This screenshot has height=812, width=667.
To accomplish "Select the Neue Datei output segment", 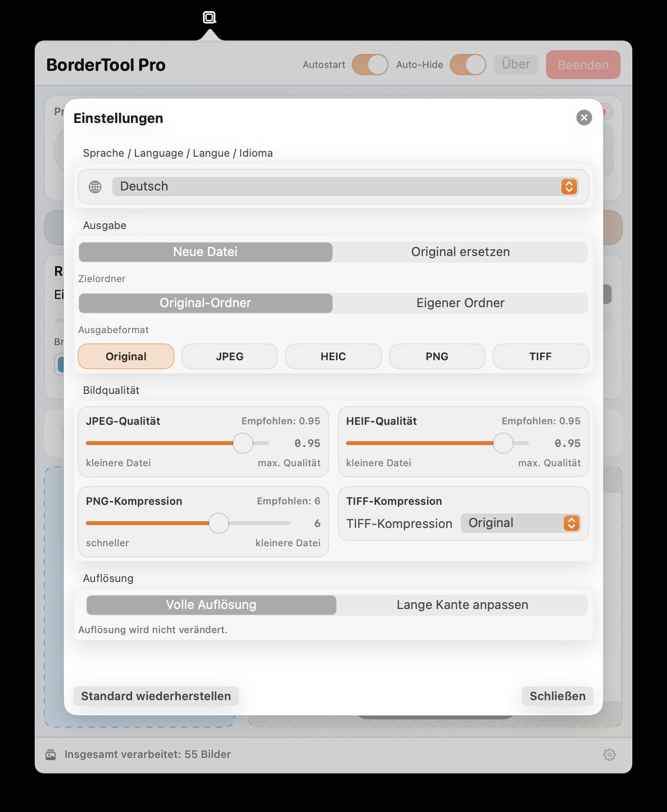I will point(205,252).
